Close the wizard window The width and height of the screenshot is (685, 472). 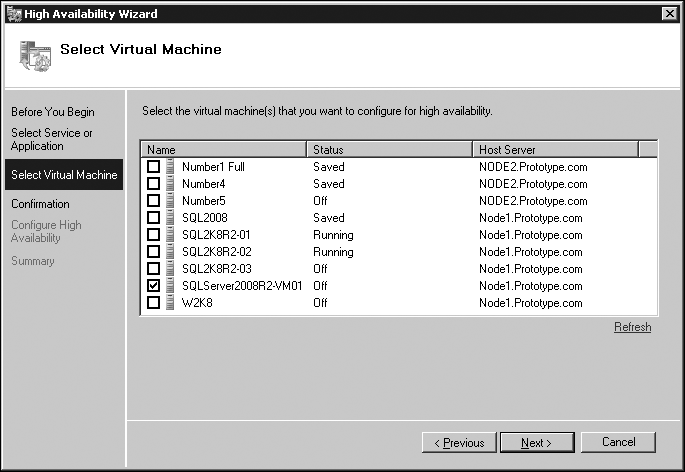point(670,14)
